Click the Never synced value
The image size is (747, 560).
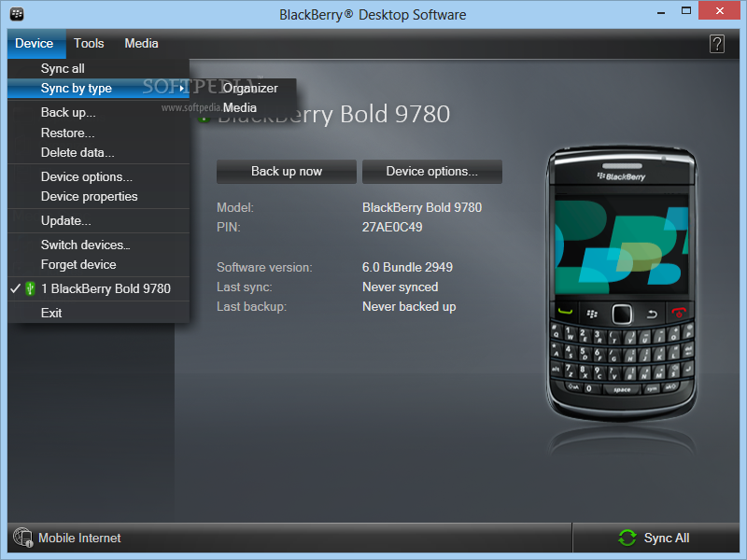(x=401, y=287)
